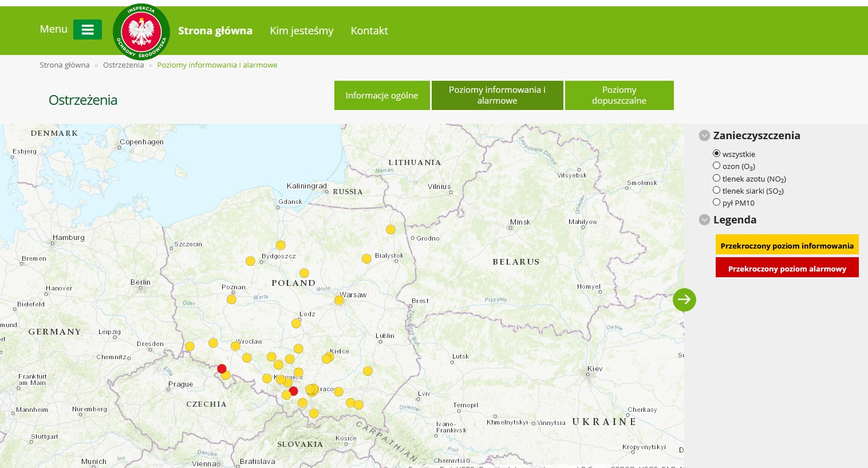This screenshot has width=868, height=468.
Task: Select the wszystkie pollutants radio button
Action: [x=716, y=154]
